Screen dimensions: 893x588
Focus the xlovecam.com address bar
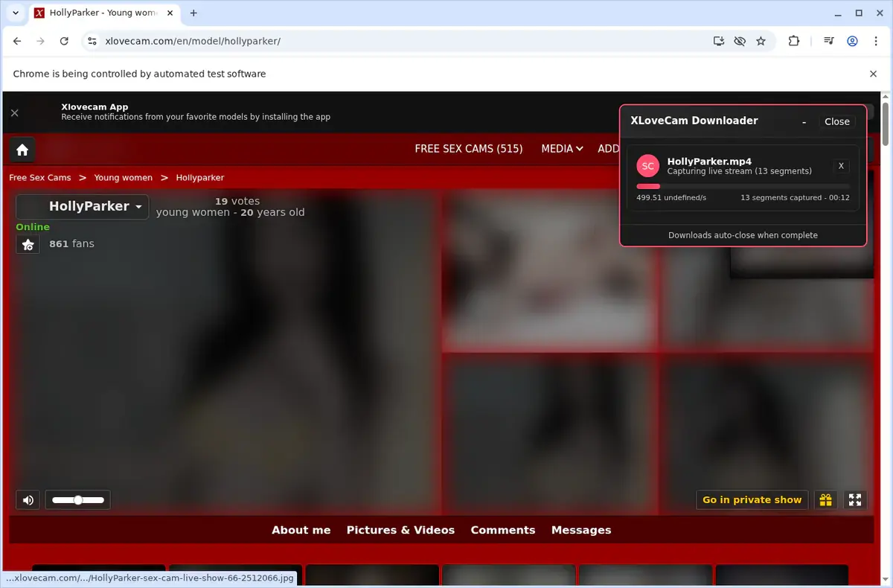click(402, 41)
